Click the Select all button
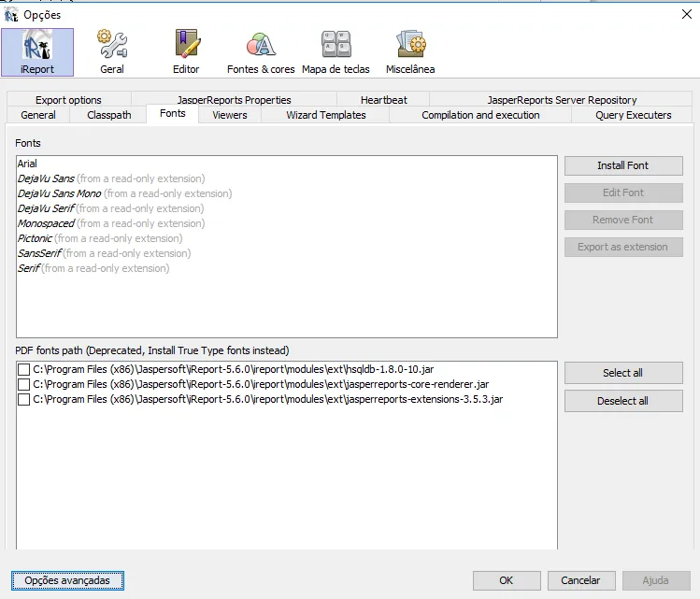Image resolution: width=700 pixels, height=599 pixels. pyautogui.click(x=623, y=373)
